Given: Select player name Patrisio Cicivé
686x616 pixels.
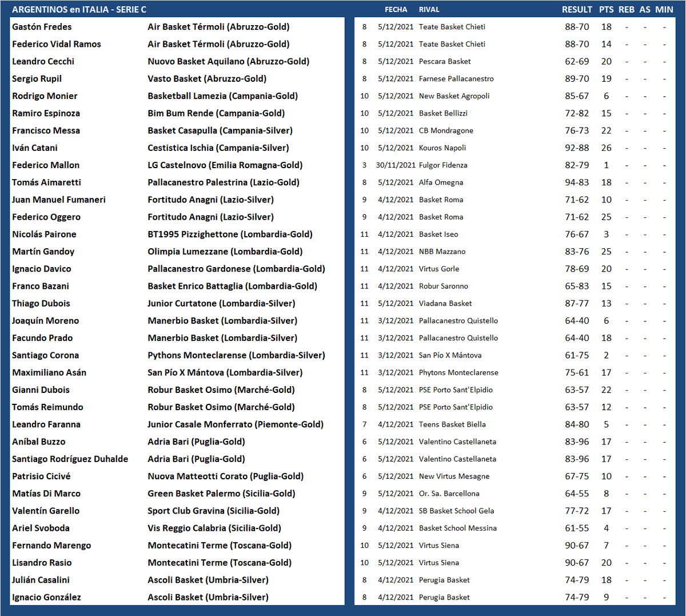Looking at the screenshot, I should click(41, 476).
